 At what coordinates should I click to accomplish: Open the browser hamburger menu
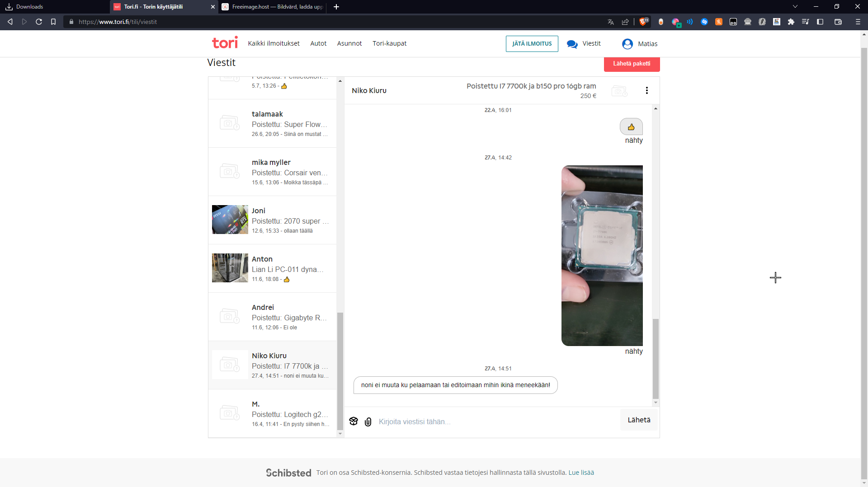coord(858,22)
